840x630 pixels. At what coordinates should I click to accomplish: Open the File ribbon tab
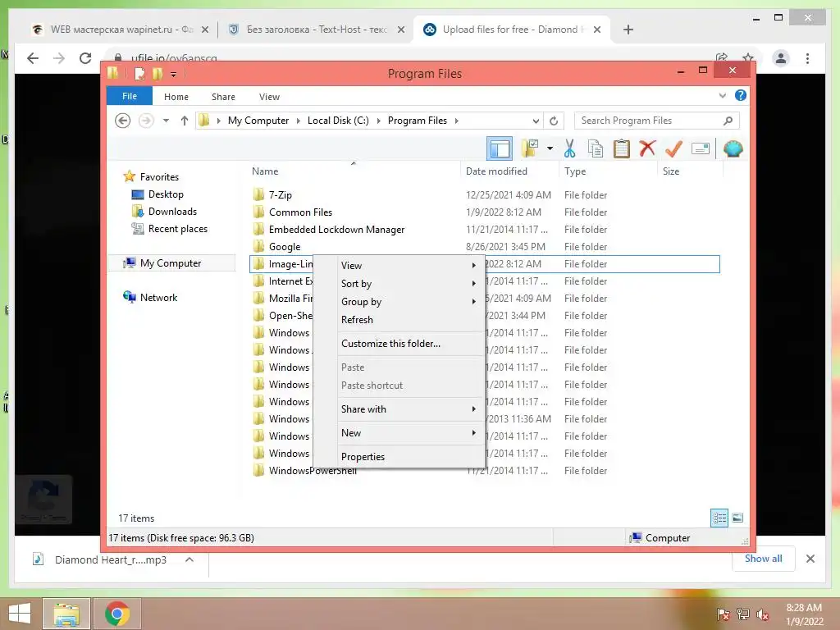(130, 96)
